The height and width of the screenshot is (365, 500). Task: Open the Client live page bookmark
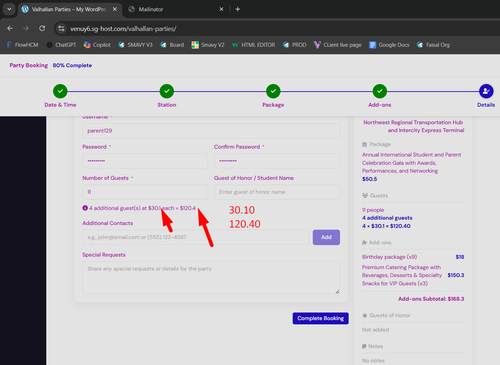tap(338, 45)
